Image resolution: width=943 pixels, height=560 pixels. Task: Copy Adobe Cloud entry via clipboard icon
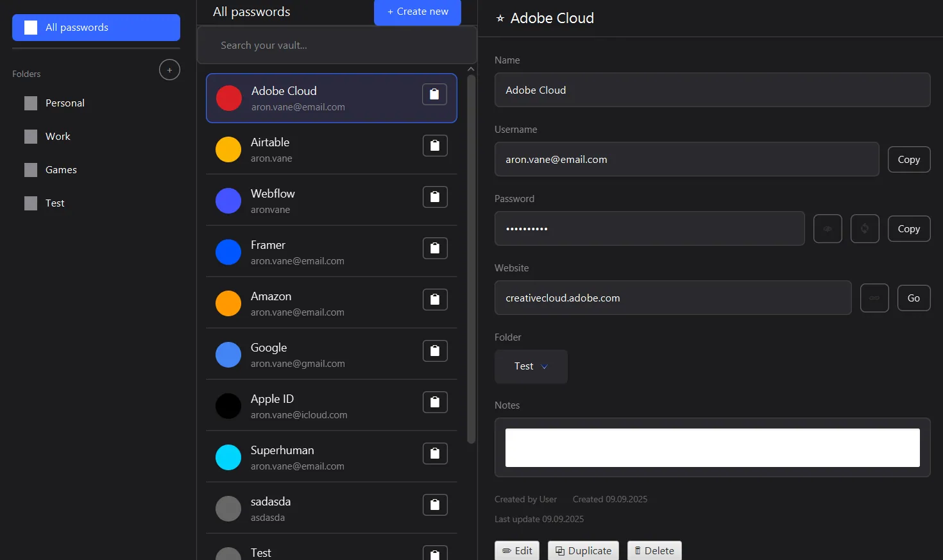click(434, 94)
